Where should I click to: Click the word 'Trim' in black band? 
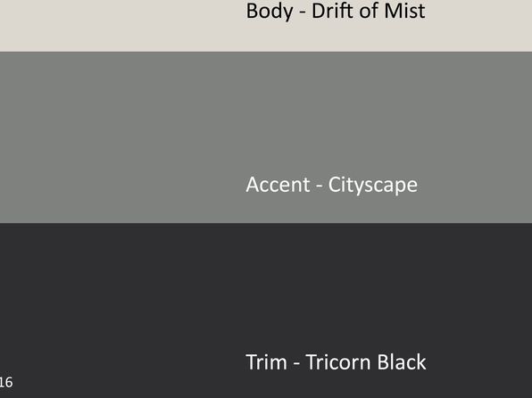(266, 362)
